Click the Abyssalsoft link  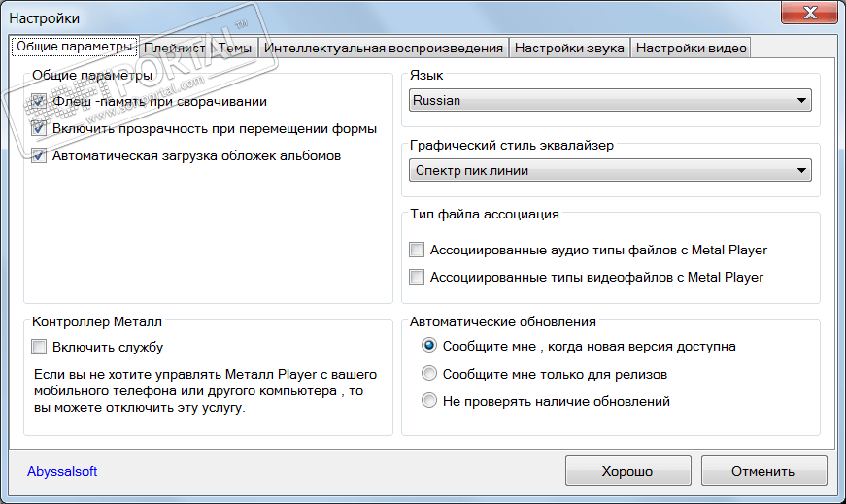(x=62, y=472)
